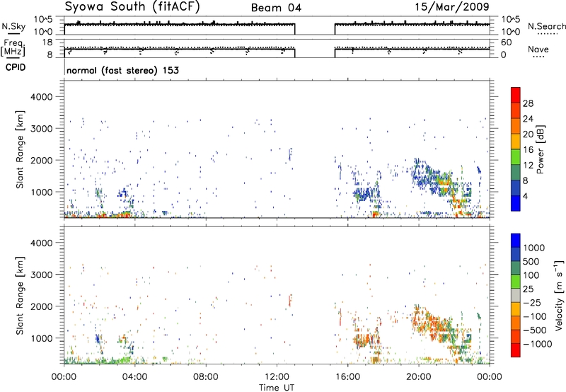566x392 pixels.
Task: Click the 'Time UT' axis title
Action: coord(277,388)
